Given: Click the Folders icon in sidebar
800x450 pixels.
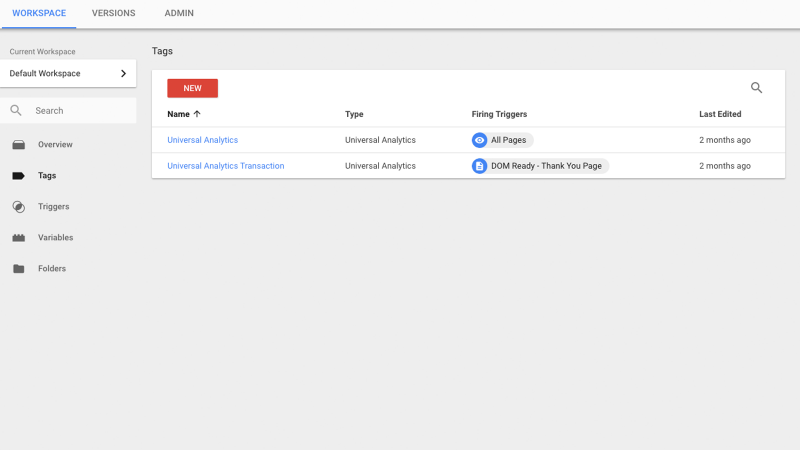Looking at the screenshot, I should (19, 269).
